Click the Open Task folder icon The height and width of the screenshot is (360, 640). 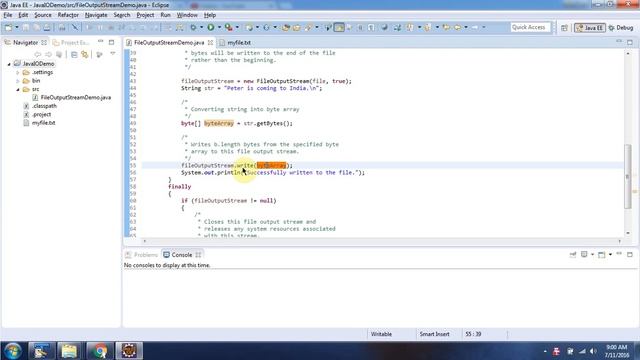tap(297, 27)
